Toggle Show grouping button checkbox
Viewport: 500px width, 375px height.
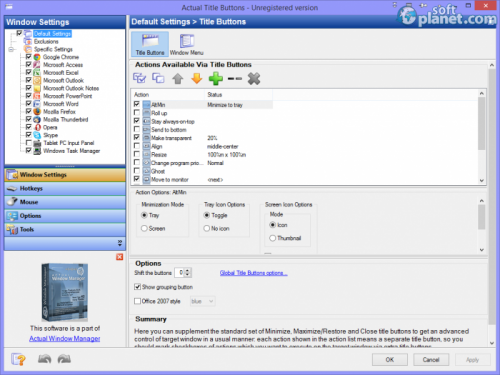[x=137, y=287]
